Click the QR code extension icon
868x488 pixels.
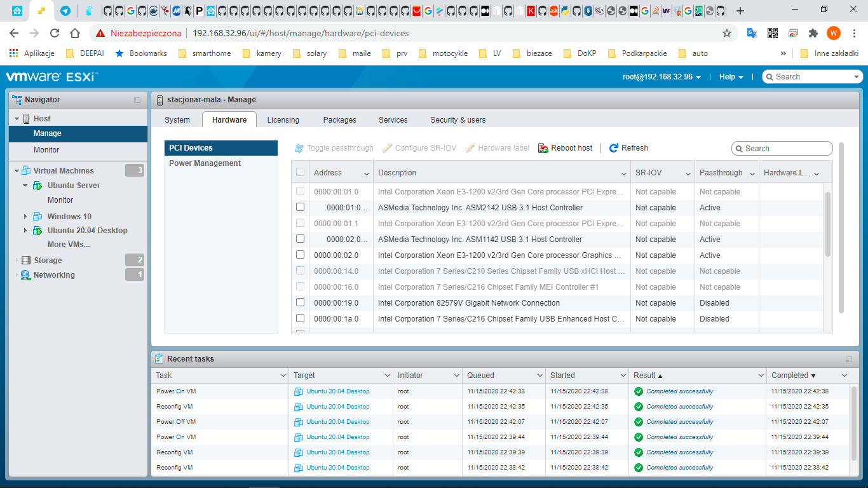[773, 33]
